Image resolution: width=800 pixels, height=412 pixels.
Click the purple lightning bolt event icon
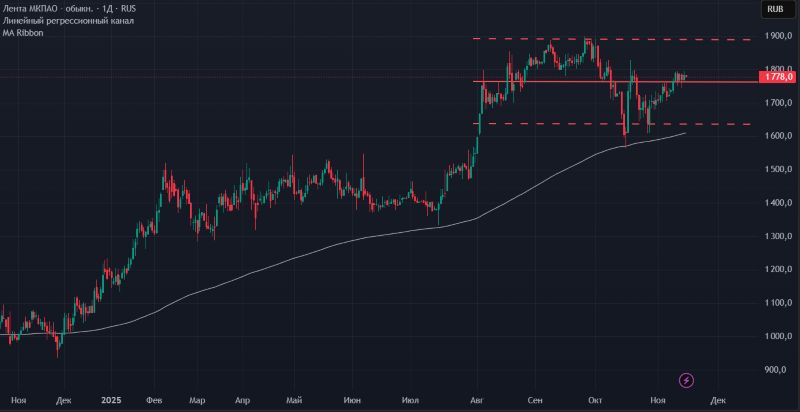click(x=686, y=379)
